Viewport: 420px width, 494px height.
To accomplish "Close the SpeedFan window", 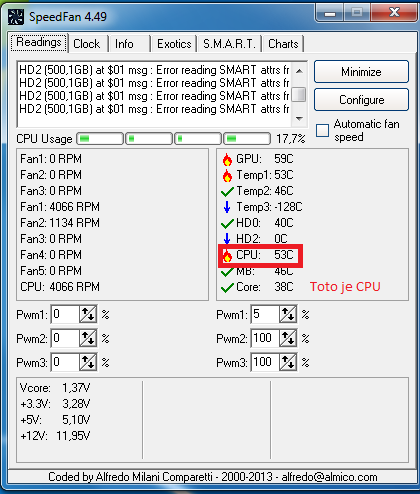I will [x=395, y=13].
